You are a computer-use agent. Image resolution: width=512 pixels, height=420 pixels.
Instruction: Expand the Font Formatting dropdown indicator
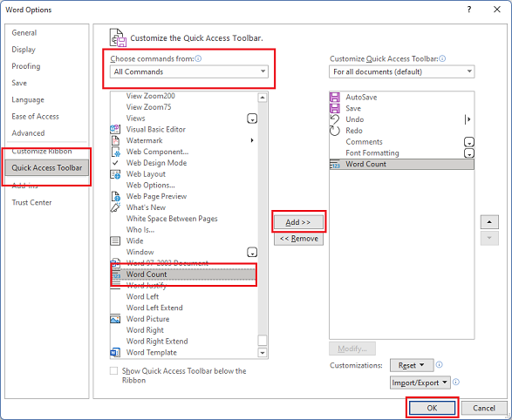[x=469, y=153]
